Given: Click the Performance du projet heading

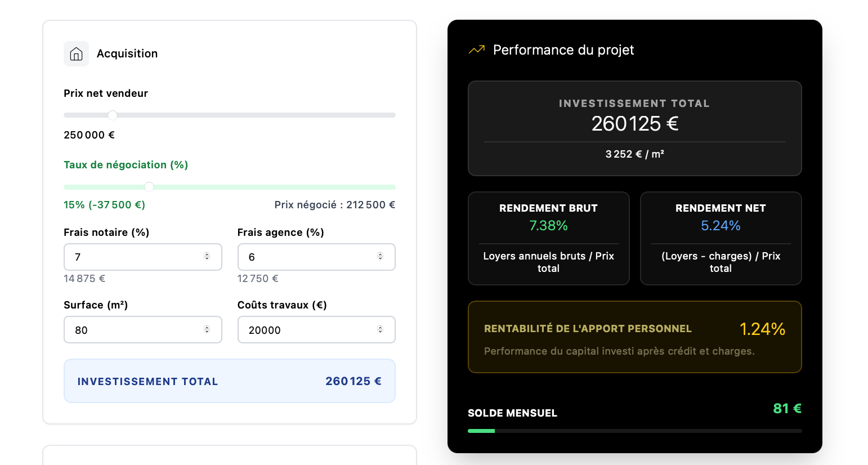Looking at the screenshot, I should pos(563,50).
